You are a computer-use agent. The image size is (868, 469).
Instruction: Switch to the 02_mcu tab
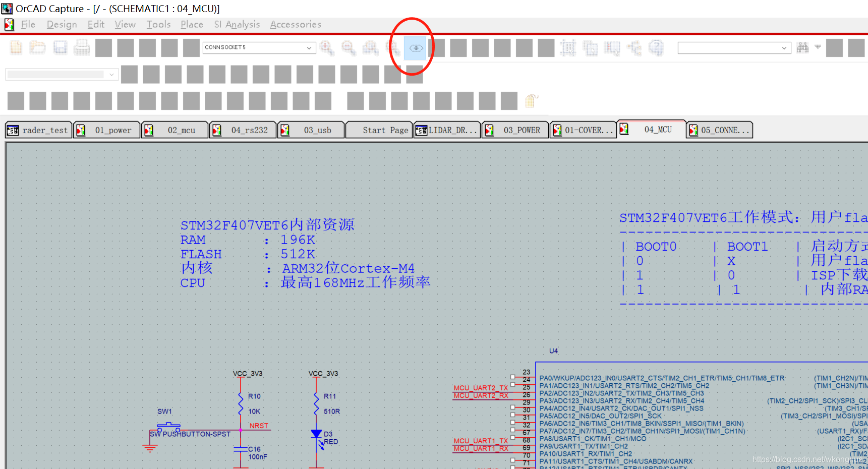[x=175, y=130]
